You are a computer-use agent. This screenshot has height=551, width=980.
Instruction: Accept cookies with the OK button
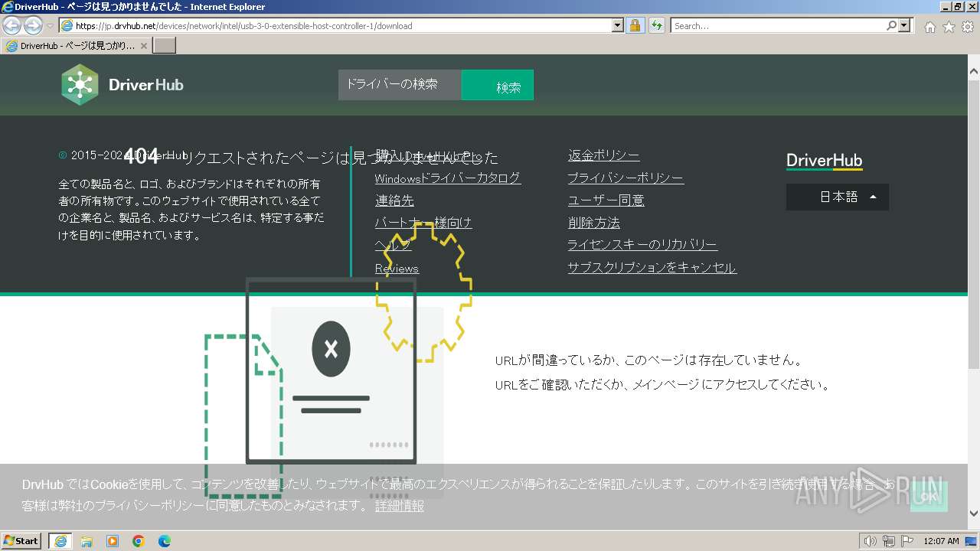[x=929, y=497]
